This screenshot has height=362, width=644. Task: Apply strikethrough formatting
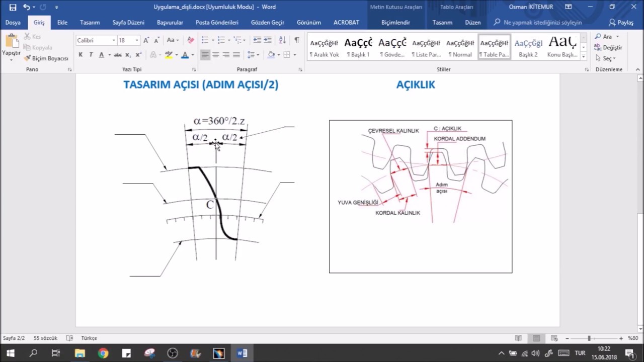[x=118, y=55]
